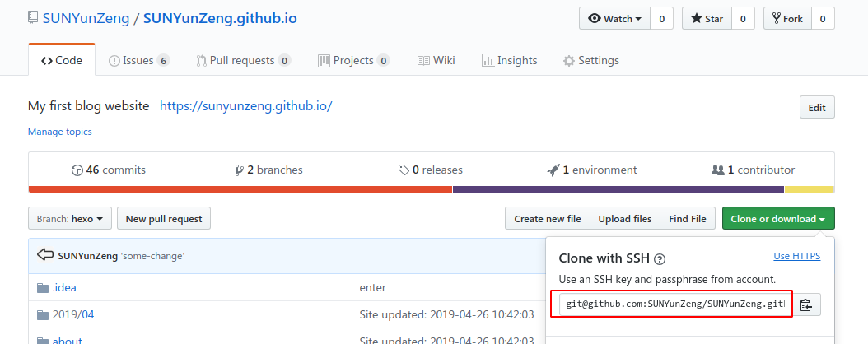Image resolution: width=868 pixels, height=344 pixels.
Task: Click the commit history icon beside 46 commits
Action: [x=77, y=170]
